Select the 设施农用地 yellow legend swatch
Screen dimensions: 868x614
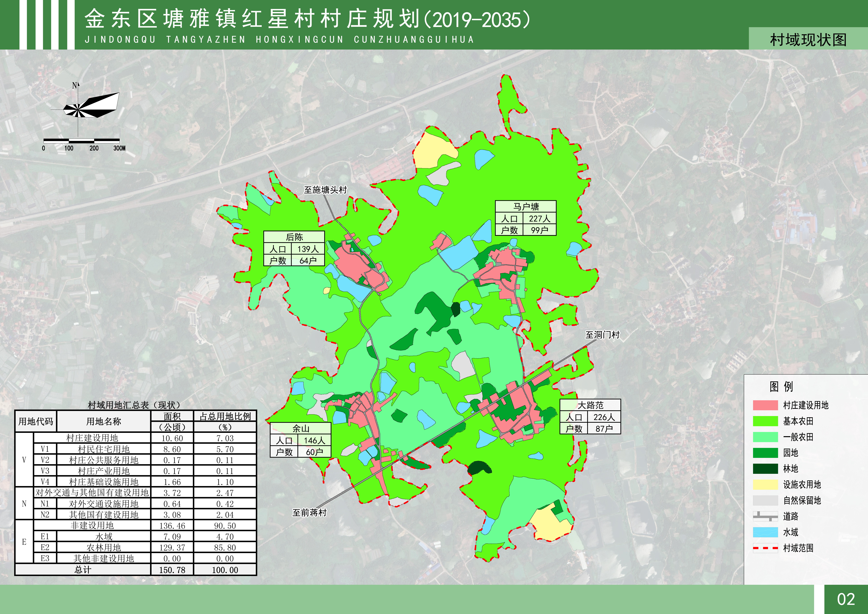(x=765, y=485)
